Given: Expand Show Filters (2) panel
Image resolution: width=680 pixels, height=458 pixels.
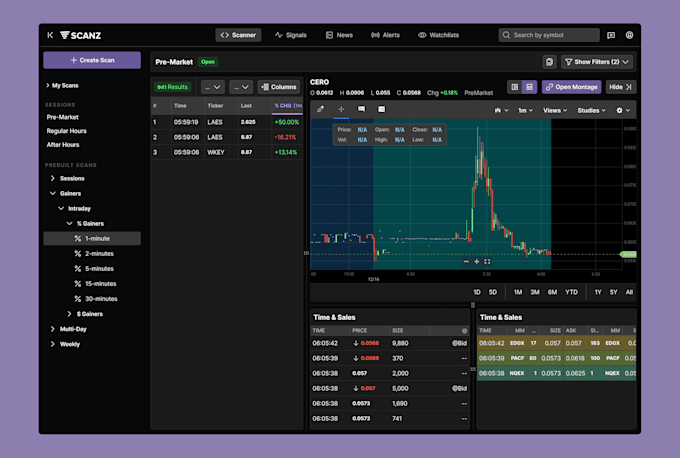Looking at the screenshot, I should pyautogui.click(x=597, y=62).
